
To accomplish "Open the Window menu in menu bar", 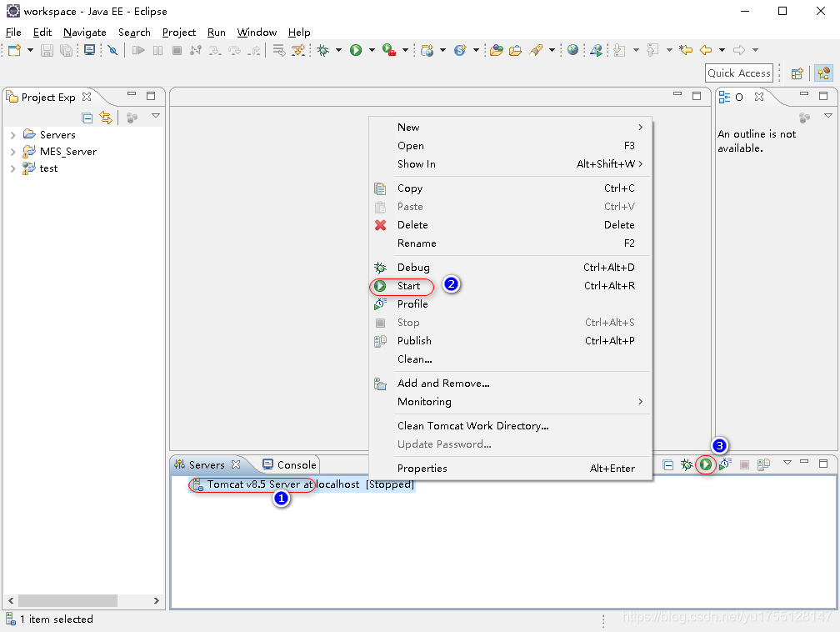I will pyautogui.click(x=257, y=33).
